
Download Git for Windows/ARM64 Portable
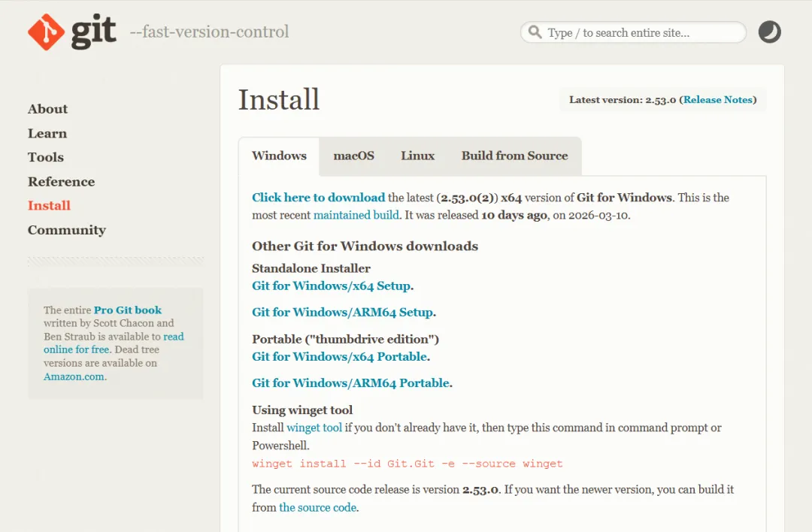[352, 383]
